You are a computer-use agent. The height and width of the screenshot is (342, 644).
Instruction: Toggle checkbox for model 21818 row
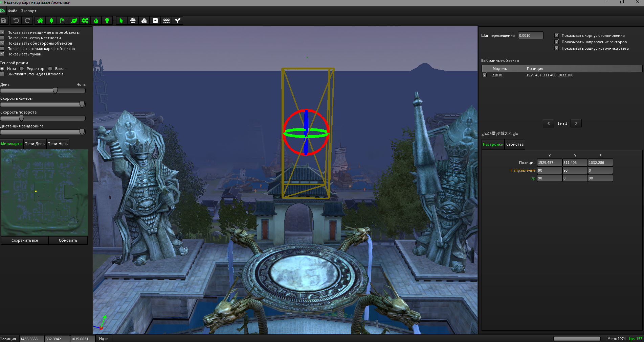click(x=485, y=75)
